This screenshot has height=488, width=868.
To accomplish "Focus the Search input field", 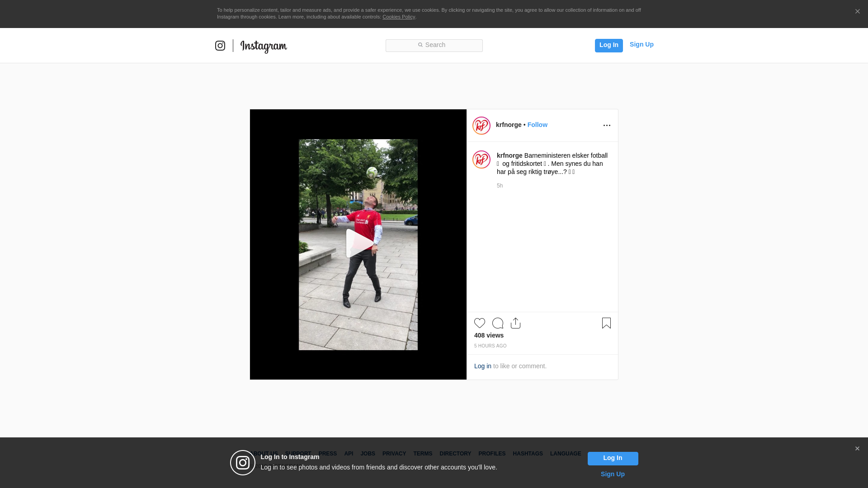I will pos(434,45).
